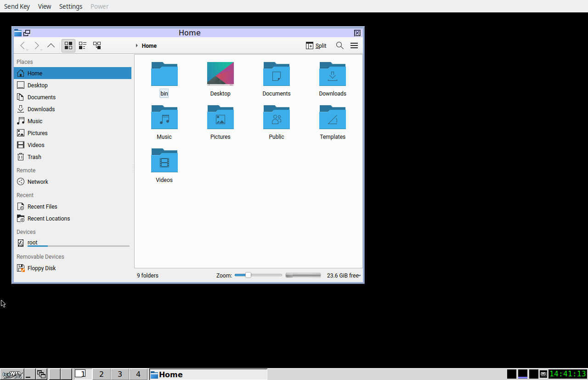Select Desktop in Places sidebar
588x380 pixels.
pyautogui.click(x=73, y=85)
